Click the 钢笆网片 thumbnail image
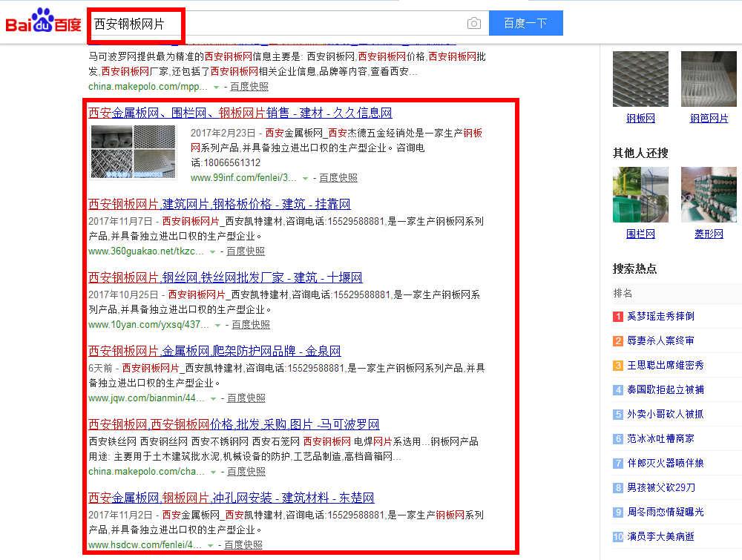This screenshot has height=560, width=742. (709, 79)
